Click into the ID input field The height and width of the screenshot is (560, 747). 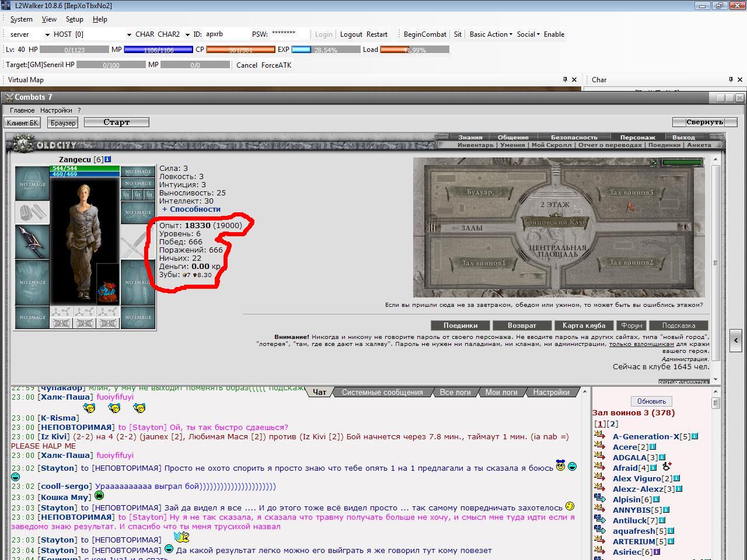click(x=227, y=34)
